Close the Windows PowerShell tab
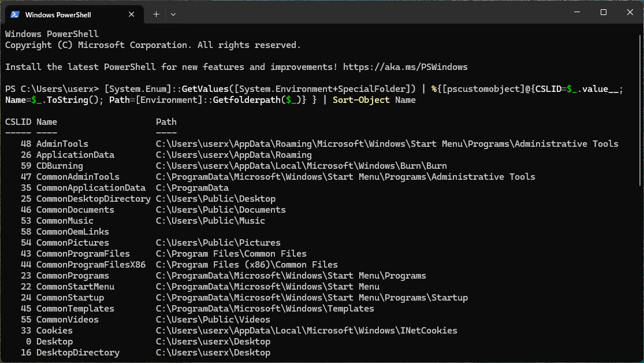644x363 pixels. (x=133, y=14)
